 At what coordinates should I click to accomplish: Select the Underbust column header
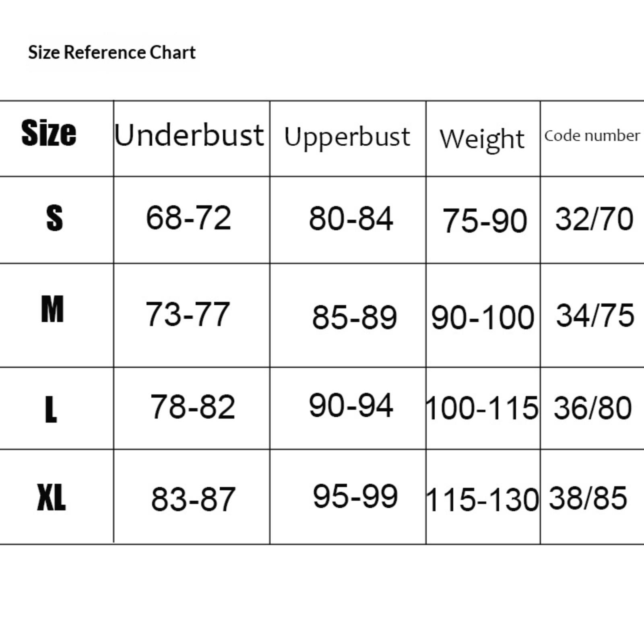tap(189, 135)
